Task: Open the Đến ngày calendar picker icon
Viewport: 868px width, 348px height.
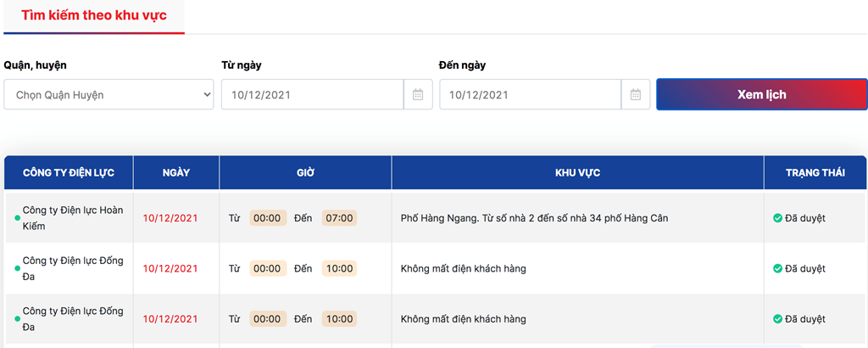Action: [636, 95]
